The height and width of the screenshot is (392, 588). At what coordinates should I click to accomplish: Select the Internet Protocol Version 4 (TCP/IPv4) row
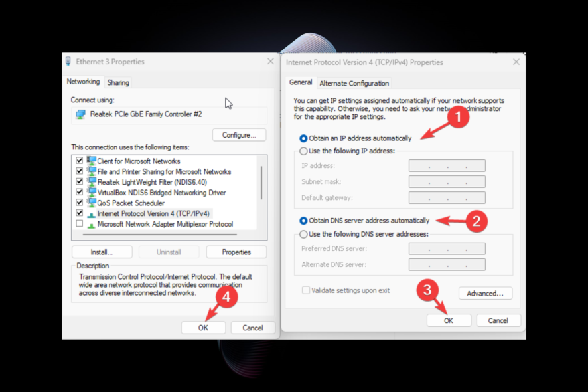coord(153,214)
